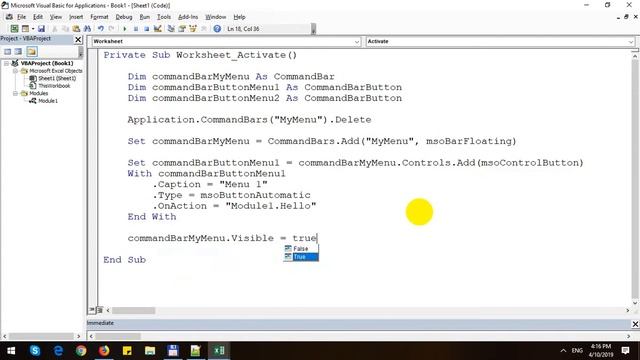Open Properties Window via toolbar icon

pos(182,29)
